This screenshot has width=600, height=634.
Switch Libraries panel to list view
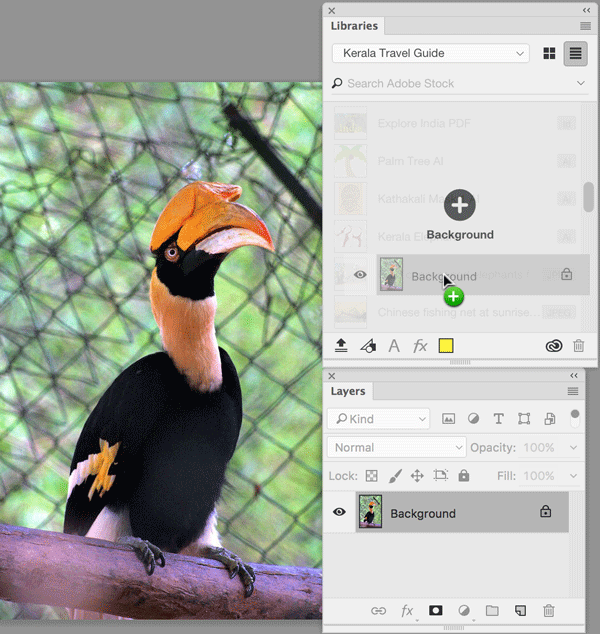[576, 53]
